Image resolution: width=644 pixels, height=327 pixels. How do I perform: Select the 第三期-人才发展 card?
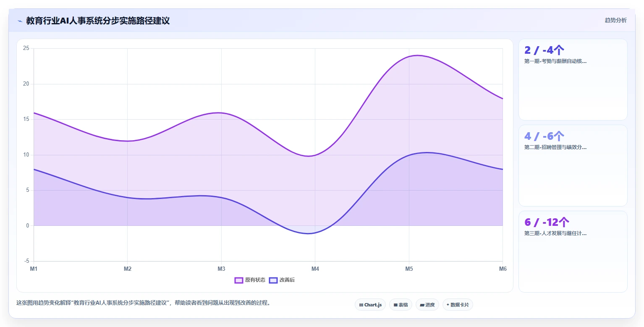pyautogui.click(x=573, y=251)
